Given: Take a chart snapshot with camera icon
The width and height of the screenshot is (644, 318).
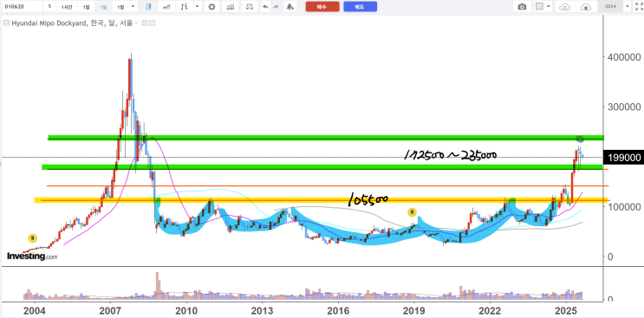Looking at the screenshot, I should tap(522, 7).
